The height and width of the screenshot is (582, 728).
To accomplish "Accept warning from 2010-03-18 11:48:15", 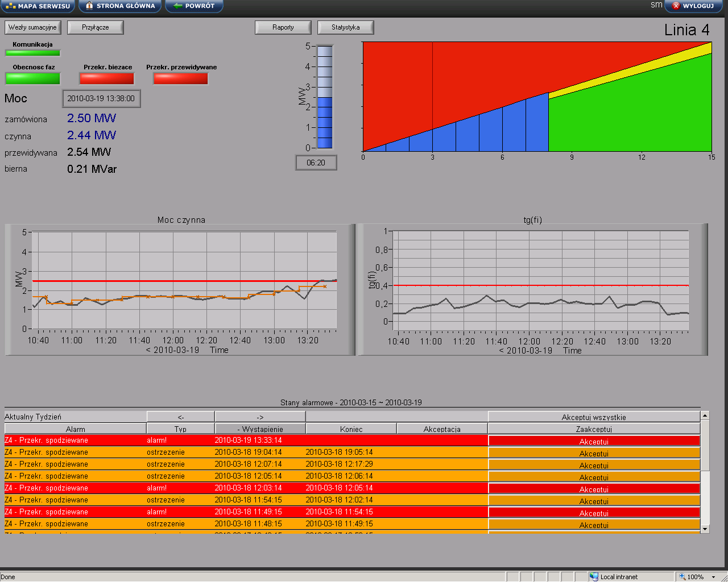I will click(x=594, y=525).
